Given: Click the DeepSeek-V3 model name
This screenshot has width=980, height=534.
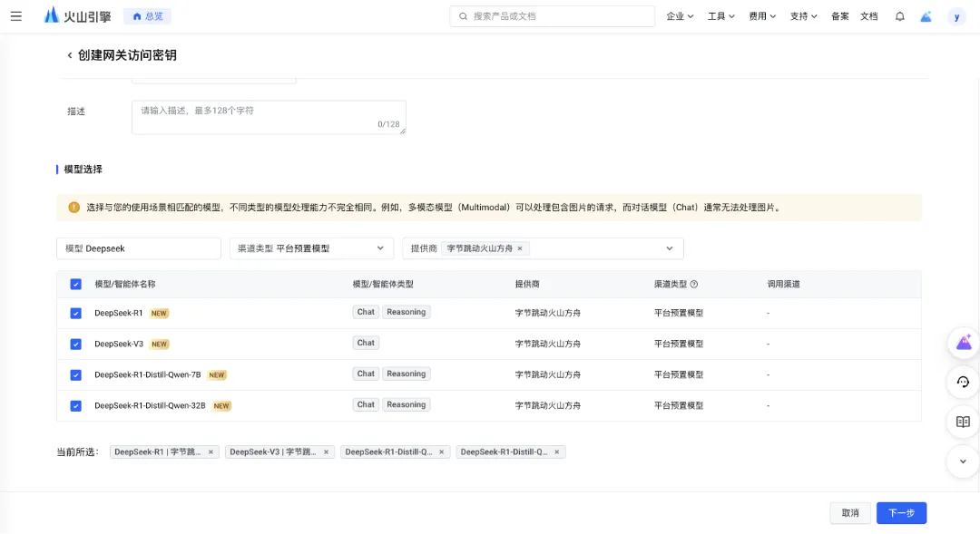Looking at the screenshot, I should (119, 345).
